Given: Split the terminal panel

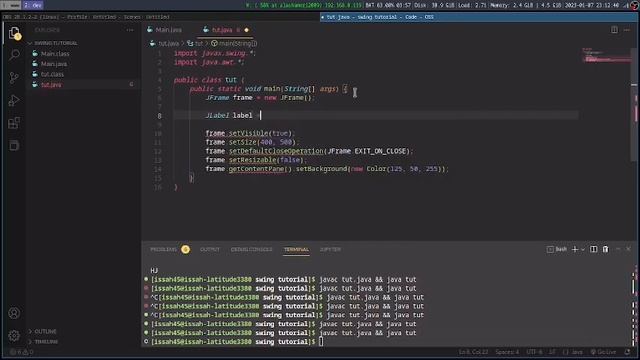Looking at the screenshot, I should [x=593, y=249].
